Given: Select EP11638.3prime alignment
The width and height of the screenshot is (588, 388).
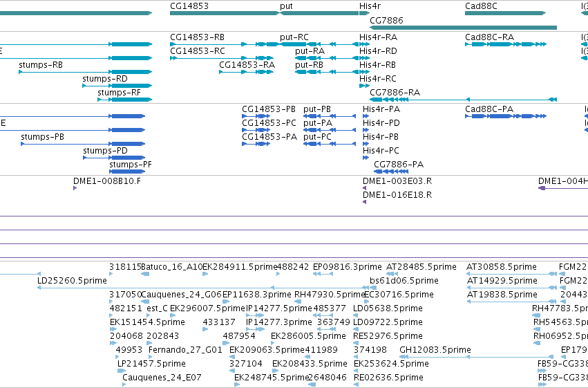Looking at the screenshot, I should (x=226, y=302).
